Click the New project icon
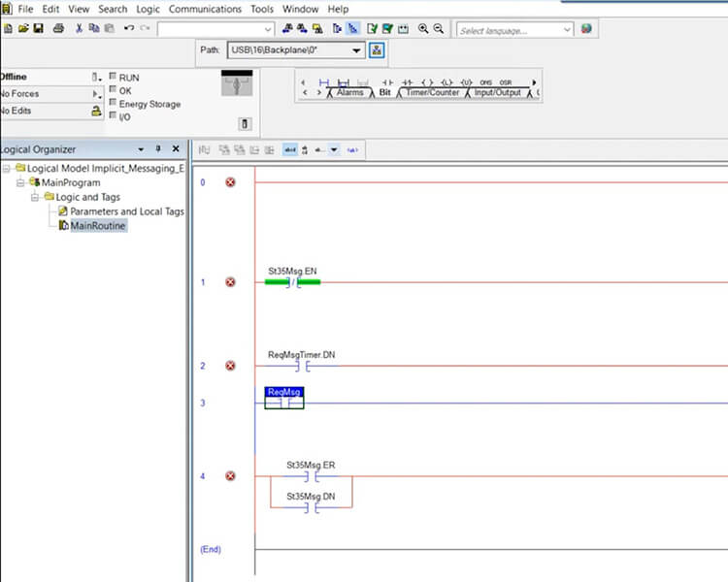Screen dimensions: 728x582 (8, 29)
